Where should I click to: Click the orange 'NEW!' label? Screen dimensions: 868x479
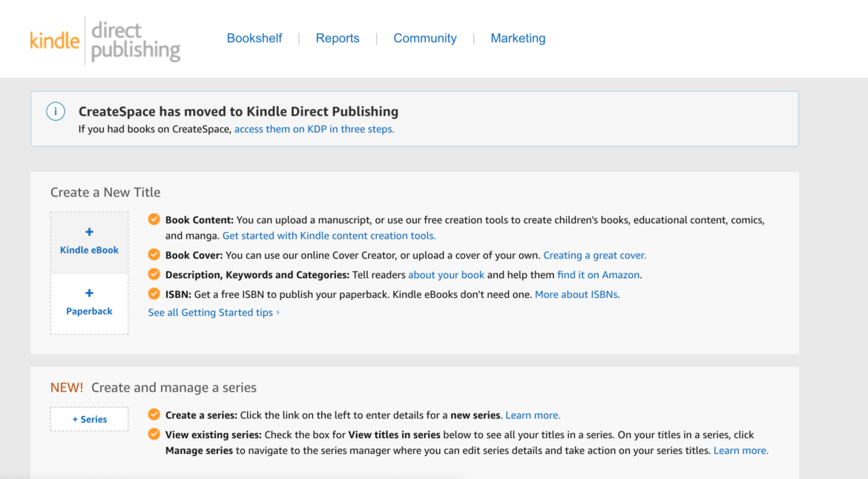coord(67,388)
